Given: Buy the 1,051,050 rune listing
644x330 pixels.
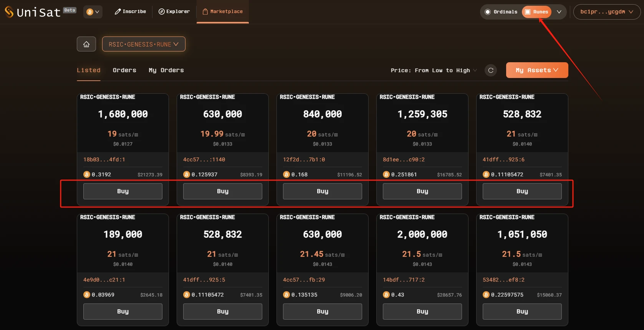Looking at the screenshot, I should (x=522, y=312).
